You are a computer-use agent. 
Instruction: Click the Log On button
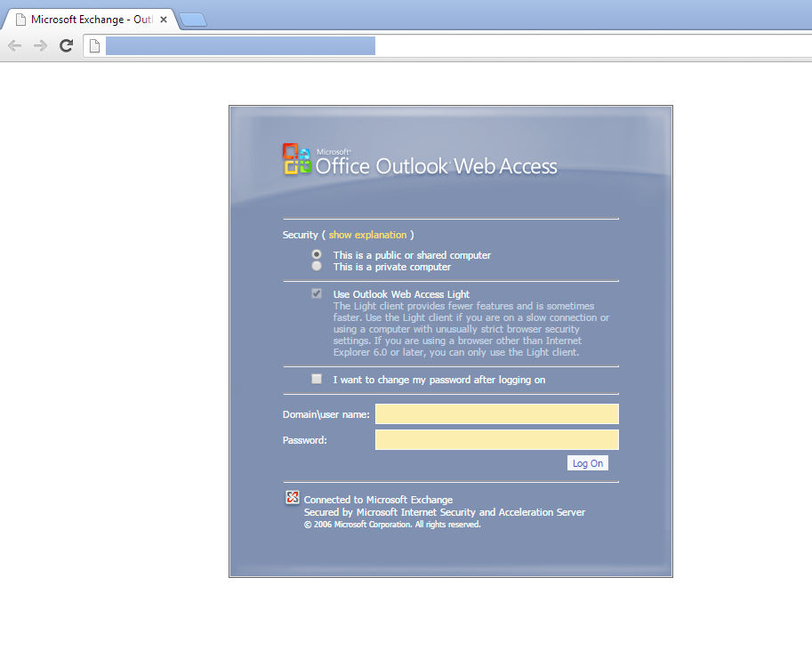click(588, 463)
